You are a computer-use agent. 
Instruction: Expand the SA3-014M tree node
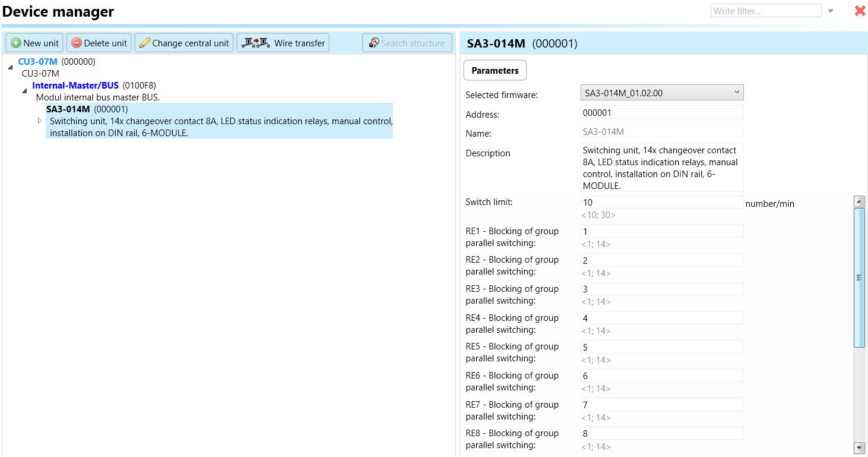(40, 121)
